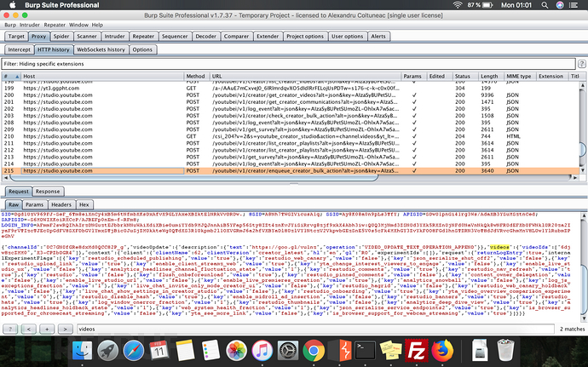
Task: Switch request view to Headers
Action: [x=61, y=204]
